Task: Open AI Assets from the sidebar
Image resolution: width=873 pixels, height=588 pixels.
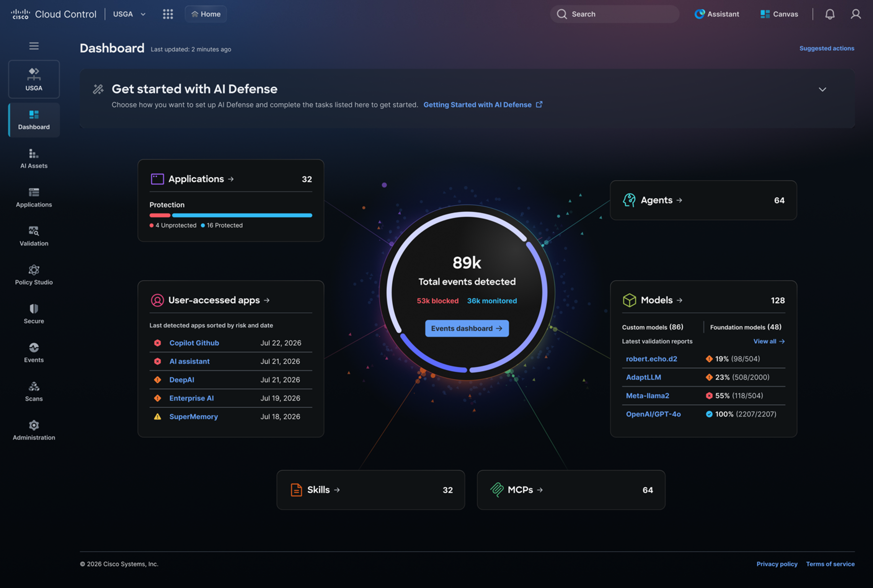Action: point(34,158)
